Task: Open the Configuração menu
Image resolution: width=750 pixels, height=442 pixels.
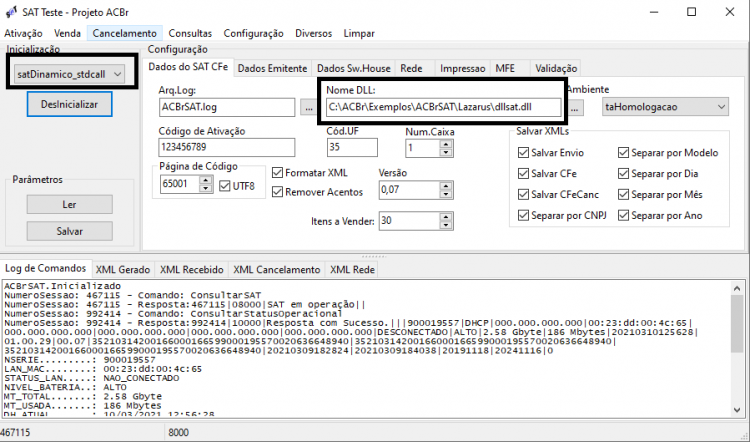Action: coord(253,33)
